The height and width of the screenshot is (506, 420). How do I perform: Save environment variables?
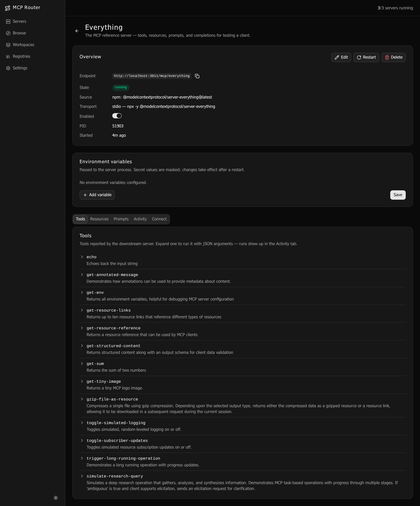click(x=398, y=195)
